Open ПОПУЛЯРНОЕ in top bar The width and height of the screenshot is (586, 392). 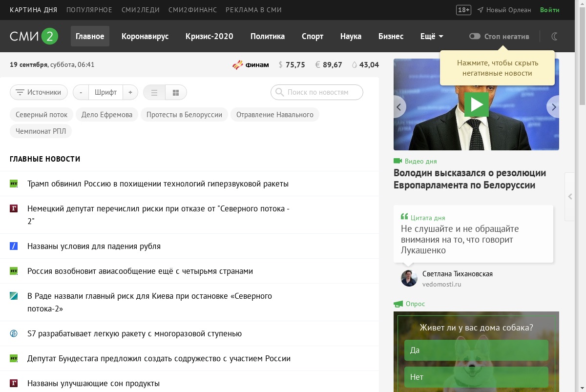[x=89, y=10]
